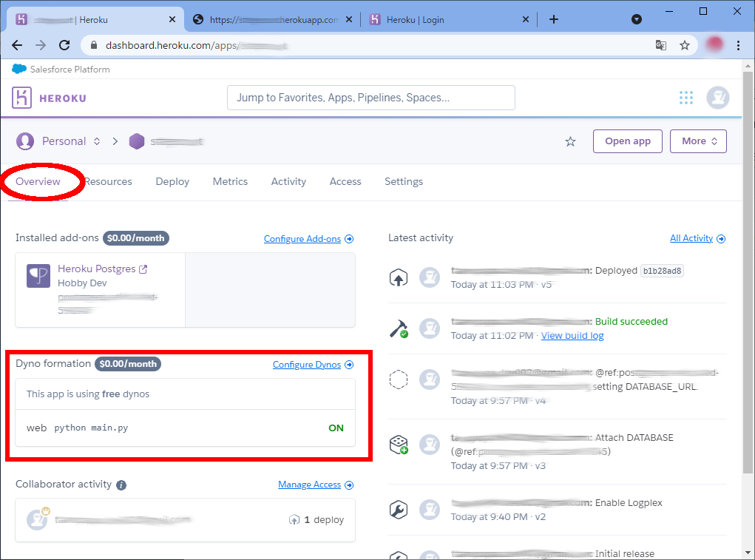Image resolution: width=755 pixels, height=560 pixels.
Task: Click the Heroku Postgres add-on icon
Action: [x=38, y=276]
